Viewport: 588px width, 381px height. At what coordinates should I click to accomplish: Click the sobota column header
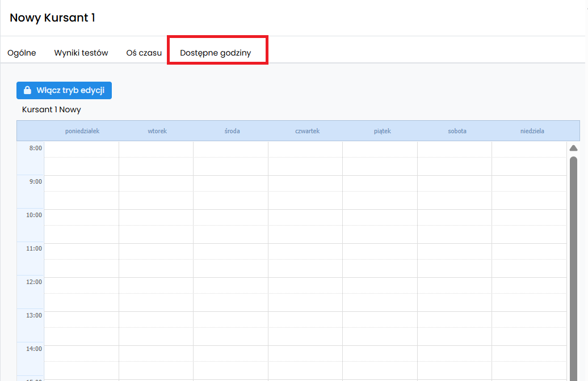click(457, 131)
